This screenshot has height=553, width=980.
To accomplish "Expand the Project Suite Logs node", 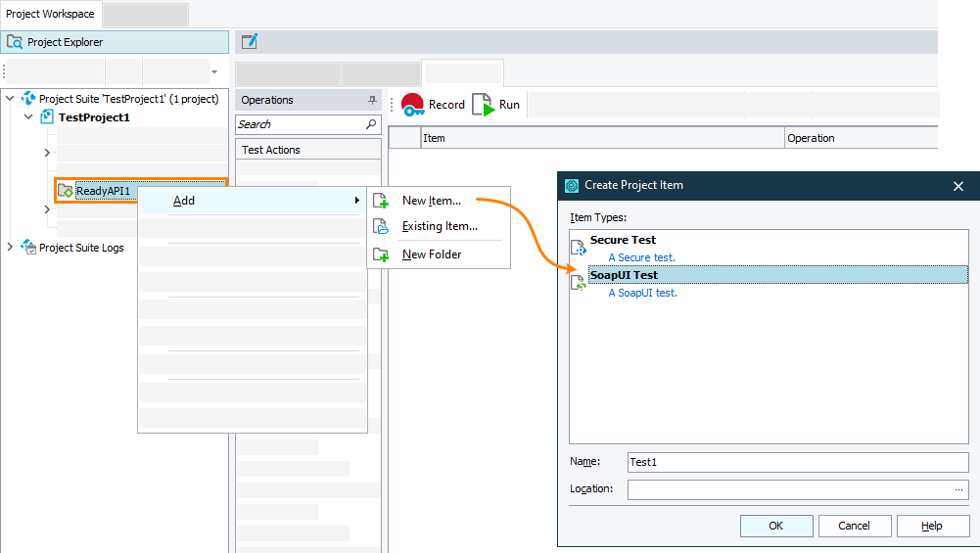I will [x=11, y=248].
